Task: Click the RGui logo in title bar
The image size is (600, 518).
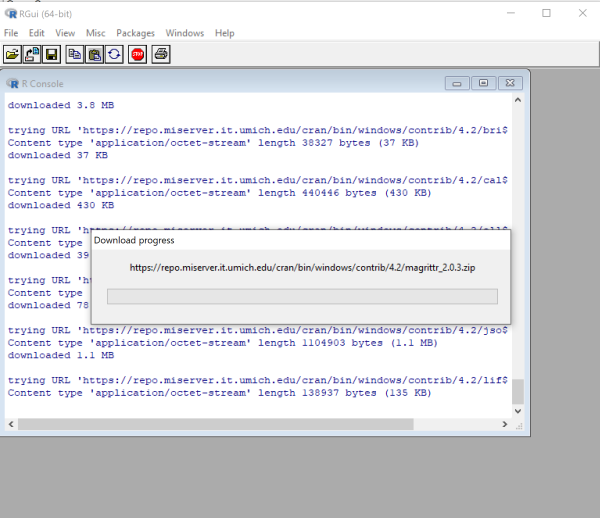Action: pyautogui.click(x=11, y=14)
